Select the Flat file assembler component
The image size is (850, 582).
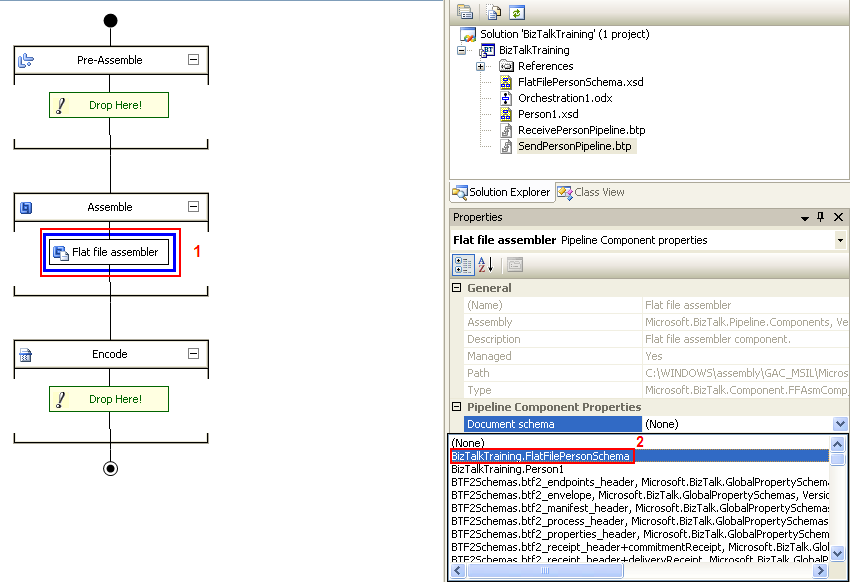109,253
